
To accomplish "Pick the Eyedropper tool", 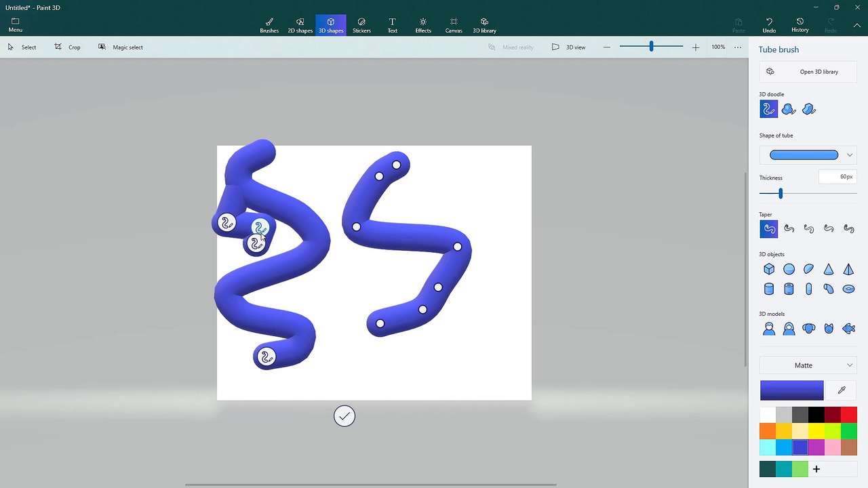I will (842, 390).
